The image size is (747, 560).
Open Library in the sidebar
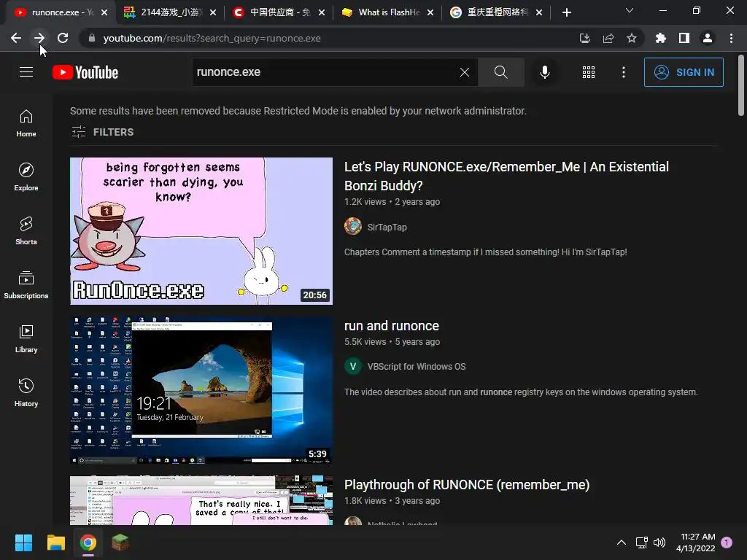coord(26,338)
